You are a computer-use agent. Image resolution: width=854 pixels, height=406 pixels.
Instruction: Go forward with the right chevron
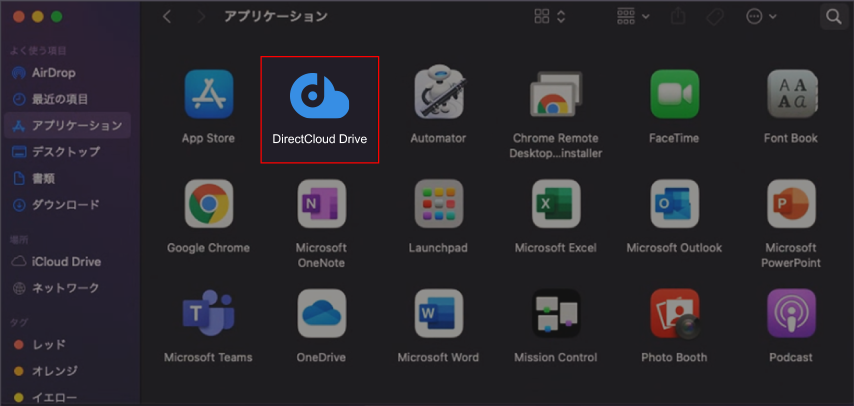[202, 17]
